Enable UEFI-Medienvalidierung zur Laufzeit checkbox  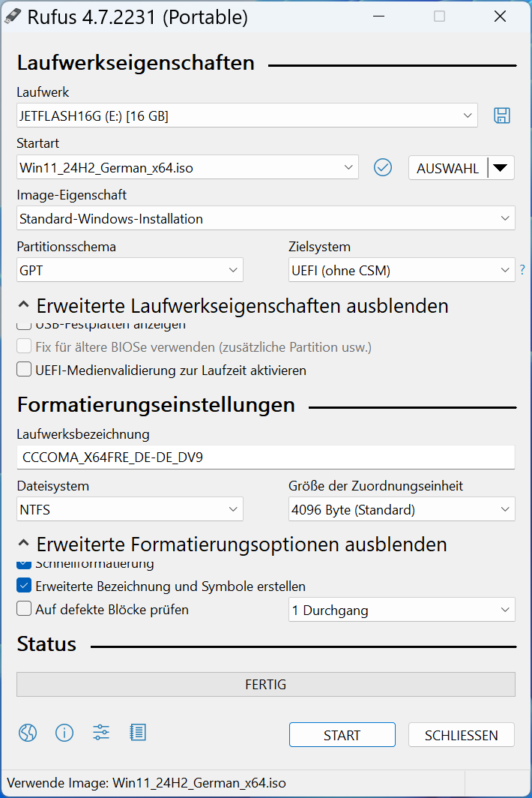[25, 370]
